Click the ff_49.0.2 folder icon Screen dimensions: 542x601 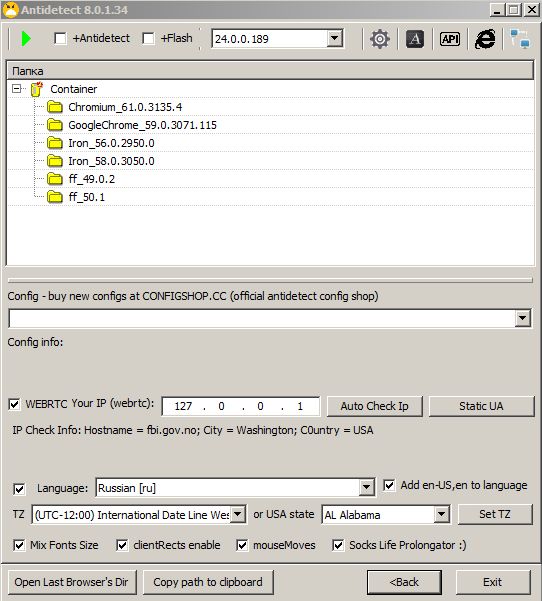(x=55, y=179)
